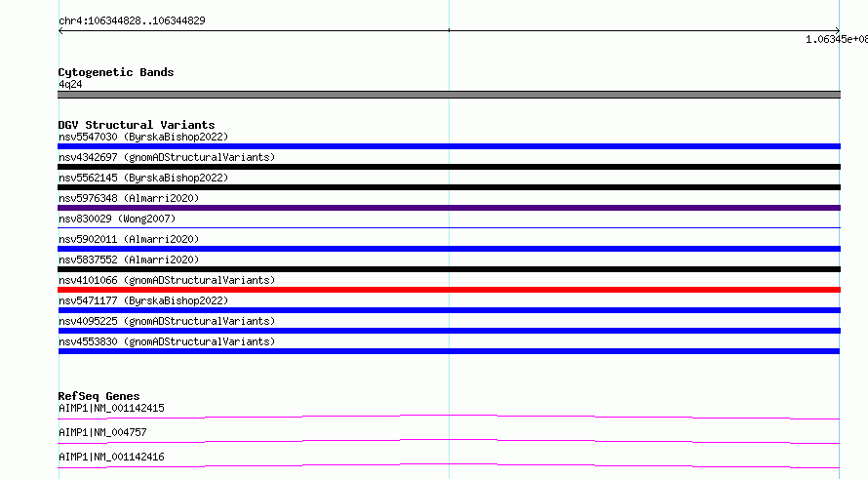Click the blue bar under nsv5471177

(x=449, y=310)
